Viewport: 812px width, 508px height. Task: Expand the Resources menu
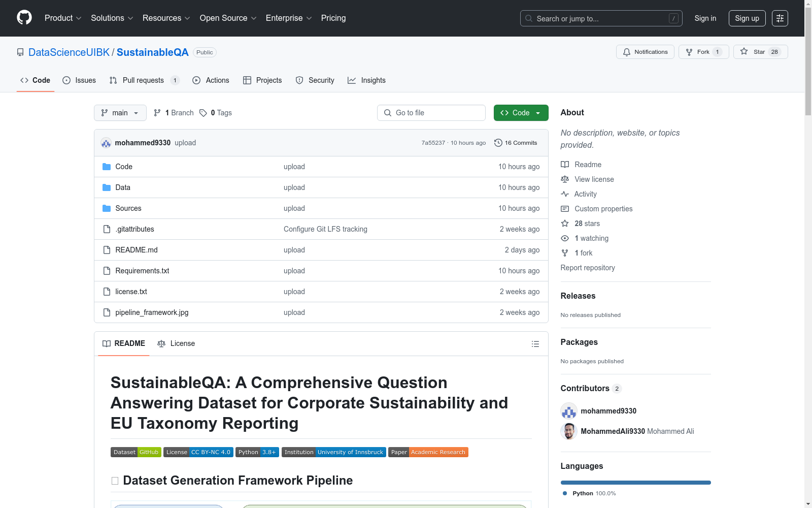click(x=166, y=18)
